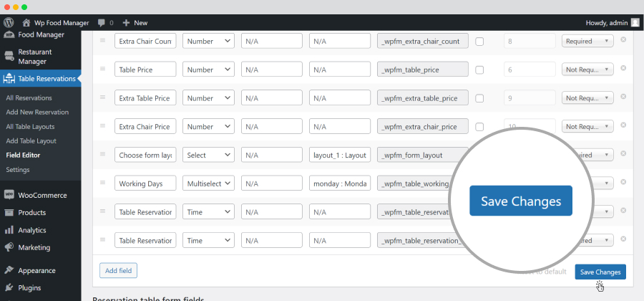Grab the drag handle of Working Days row

click(102, 182)
